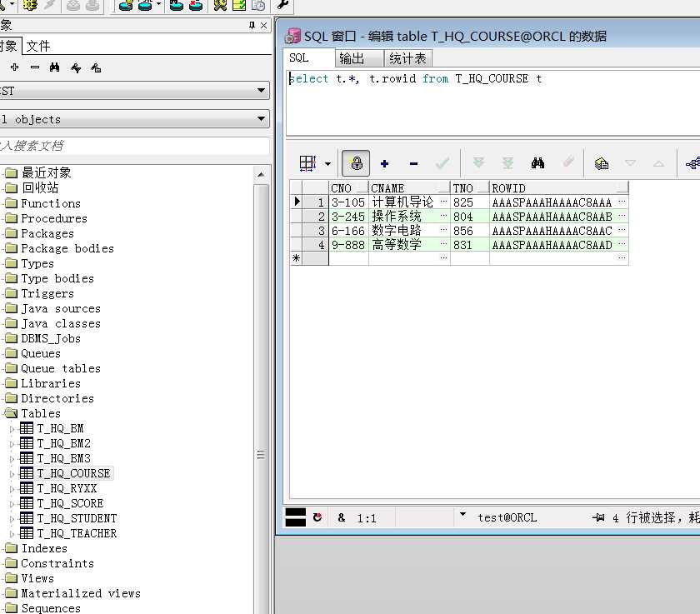Click the folder-key icon in object browser toolbar
Viewport: 700px width, 614px height.
[96, 67]
